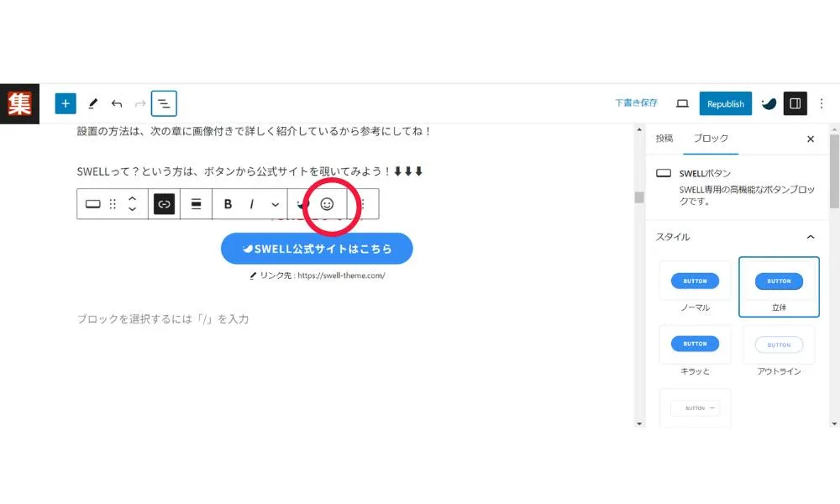Select the キラッと button style
This screenshot has width=840, height=504.
[x=695, y=350]
